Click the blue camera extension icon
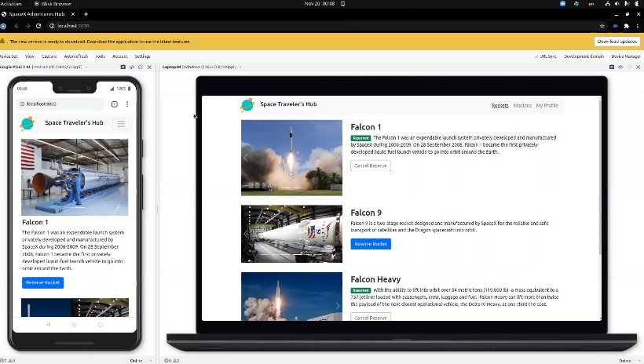The image size is (644, 364). pos(615,26)
